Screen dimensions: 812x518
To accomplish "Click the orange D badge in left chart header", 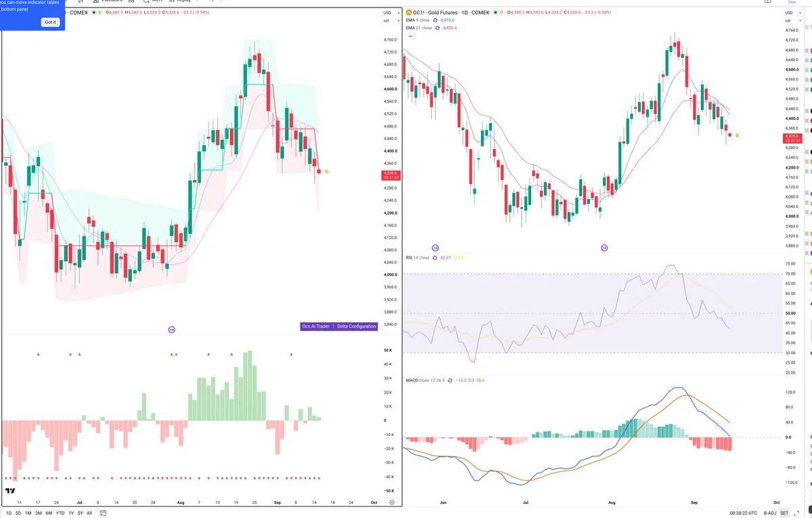I will pyautogui.click(x=99, y=12).
